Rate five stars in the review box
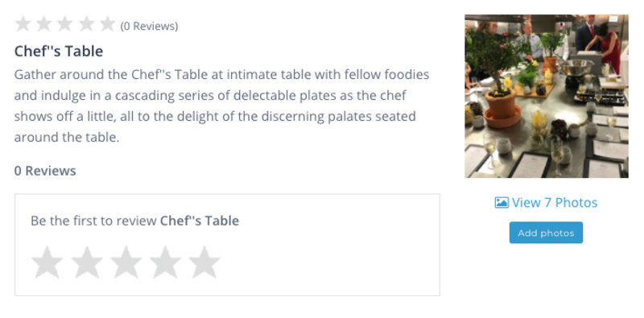Image resolution: width=644 pixels, height=318 pixels. tap(204, 262)
